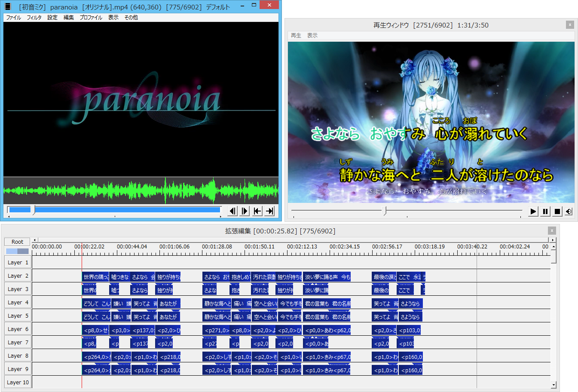Select the <p264,0> clip on Layer 9
The width and height of the screenshot is (578, 392).
[x=96, y=370]
